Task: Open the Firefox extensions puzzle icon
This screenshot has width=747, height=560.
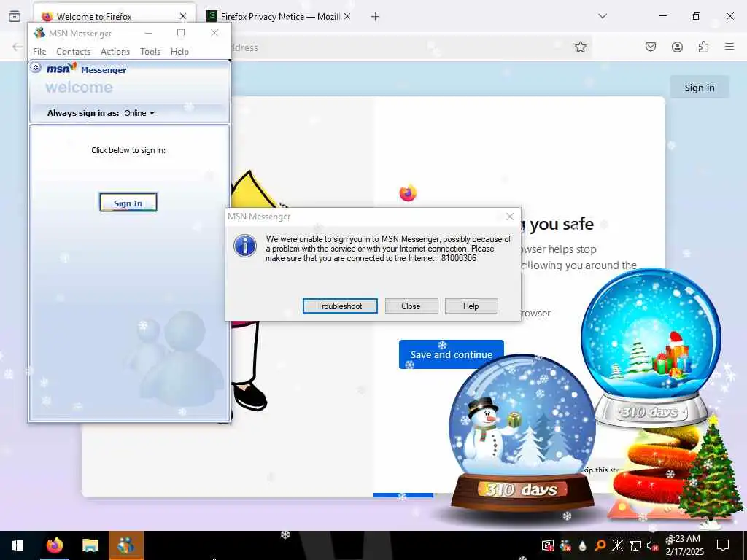Action: [x=703, y=47]
